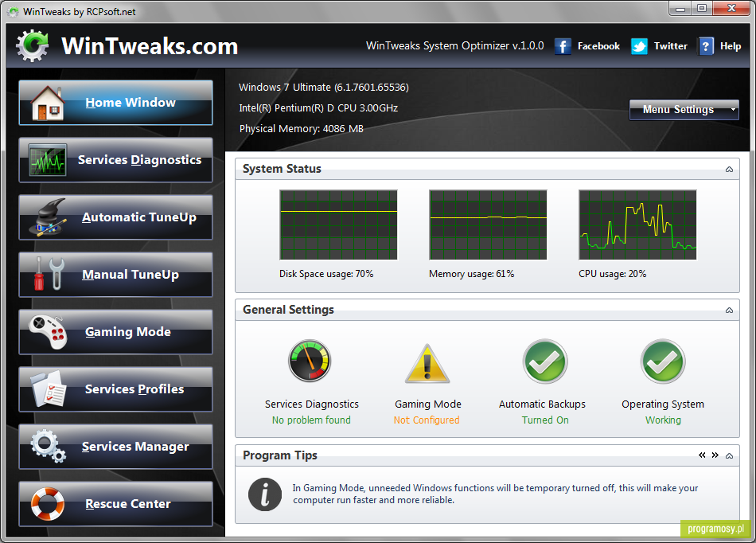Open the Services Diagnostics section
The width and height of the screenshot is (756, 543).
coord(115,160)
